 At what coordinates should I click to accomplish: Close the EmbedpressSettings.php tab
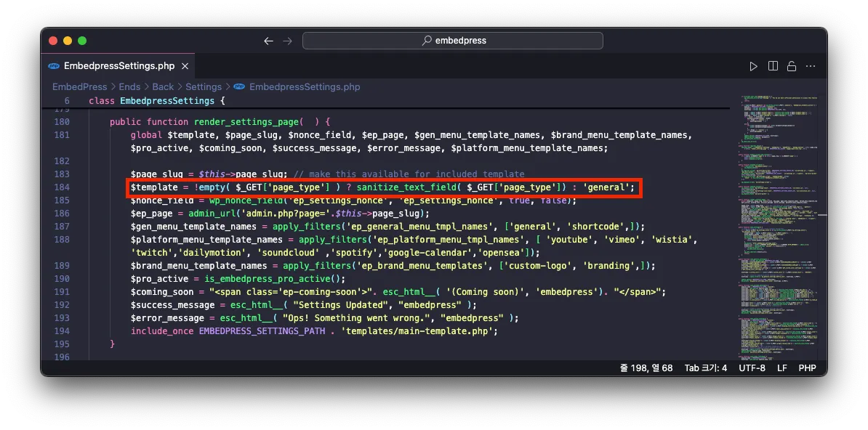(185, 66)
